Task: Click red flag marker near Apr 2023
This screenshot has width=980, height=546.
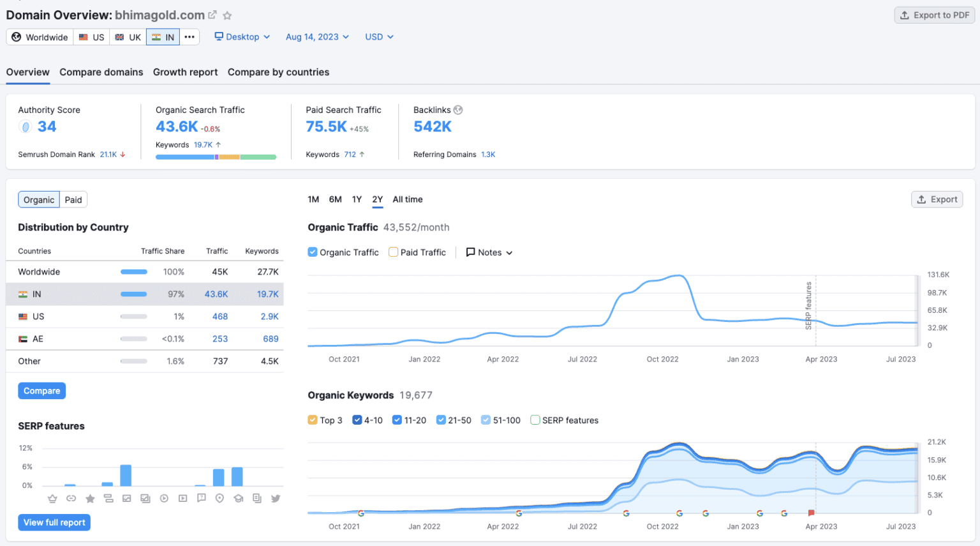Action: (x=812, y=513)
